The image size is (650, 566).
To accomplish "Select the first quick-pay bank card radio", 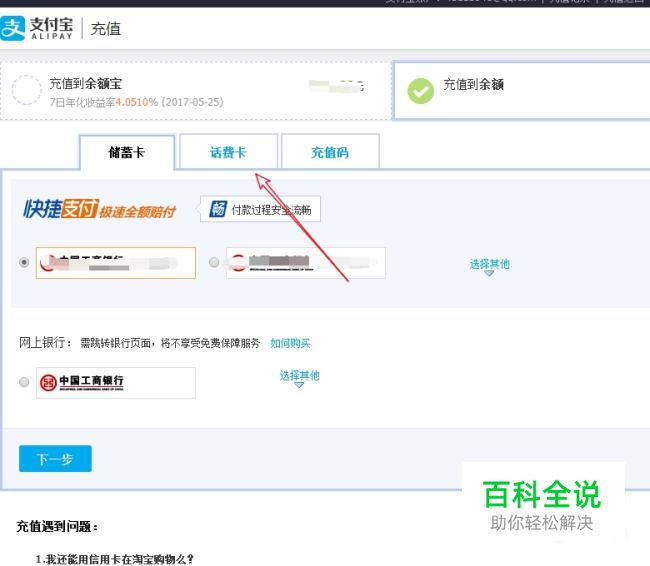I will 24,262.
